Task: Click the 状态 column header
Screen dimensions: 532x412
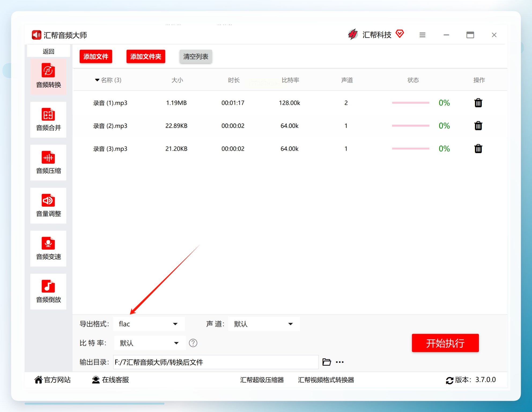Action: pos(413,80)
